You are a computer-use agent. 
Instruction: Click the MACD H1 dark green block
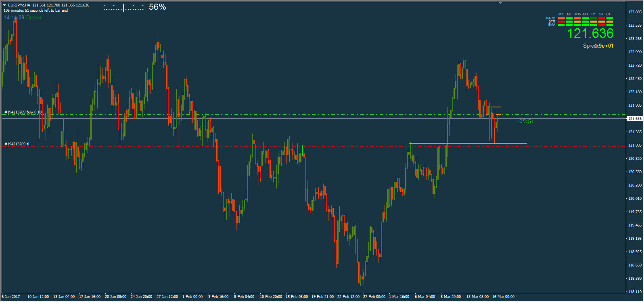594,18
